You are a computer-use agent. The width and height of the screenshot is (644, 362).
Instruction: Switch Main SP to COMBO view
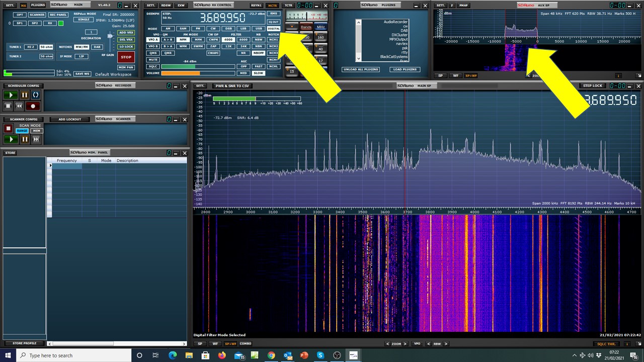click(x=245, y=343)
